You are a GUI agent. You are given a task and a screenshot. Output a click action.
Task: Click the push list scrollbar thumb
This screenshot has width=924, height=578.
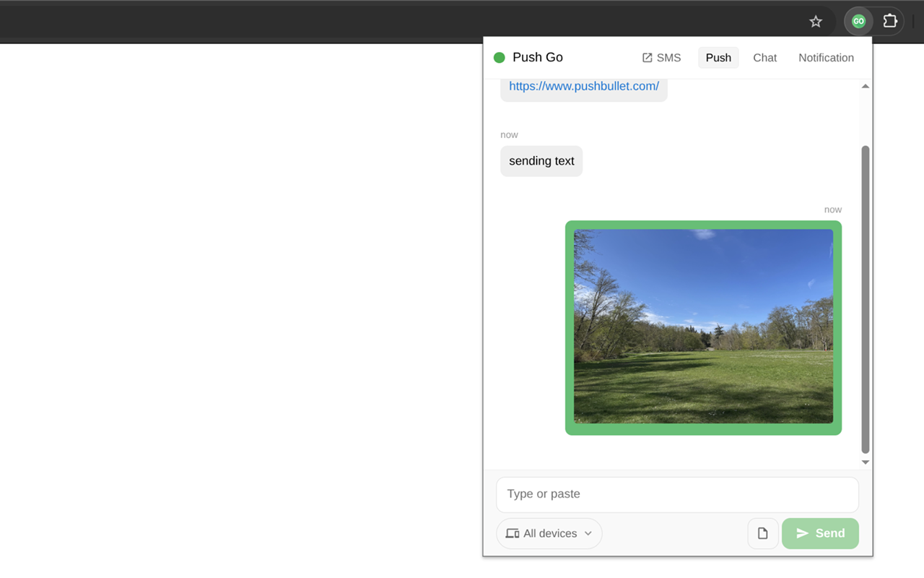(865, 299)
